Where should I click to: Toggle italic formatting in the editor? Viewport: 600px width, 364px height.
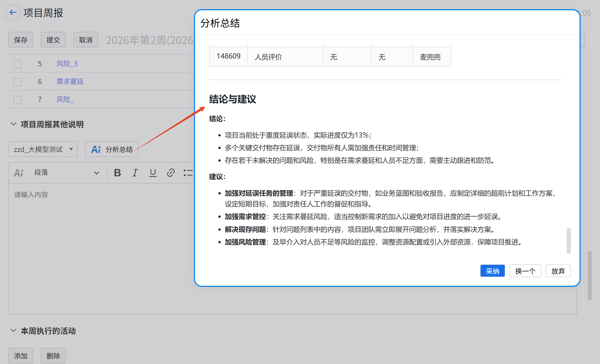(135, 173)
